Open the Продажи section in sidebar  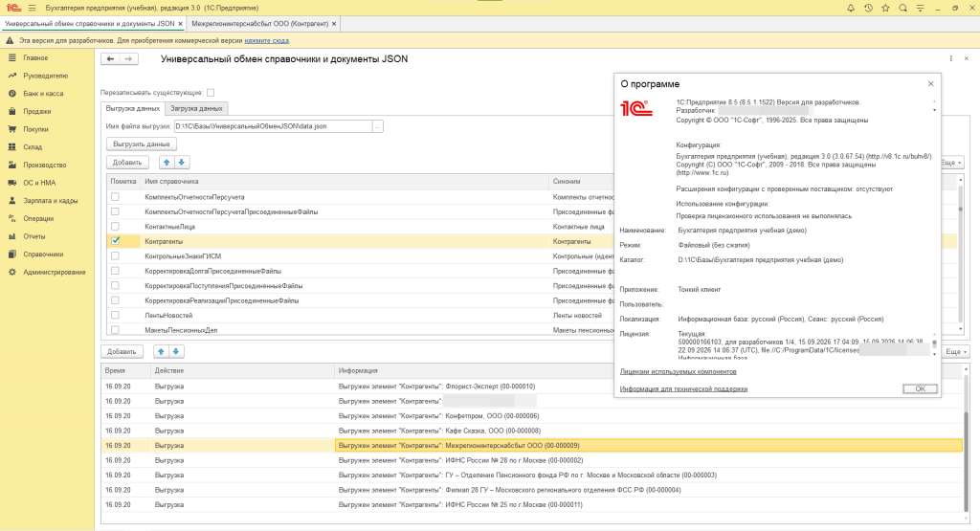coord(37,111)
